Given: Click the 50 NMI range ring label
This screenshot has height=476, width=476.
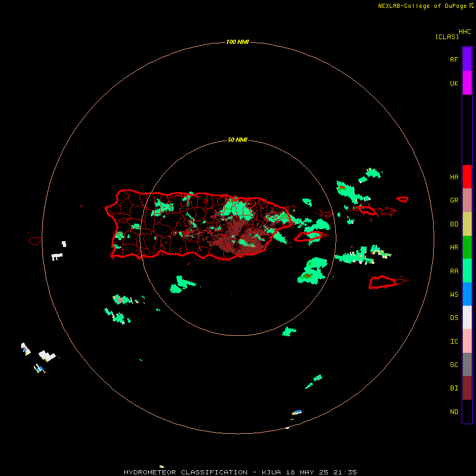Looking at the screenshot, I should tap(237, 140).
